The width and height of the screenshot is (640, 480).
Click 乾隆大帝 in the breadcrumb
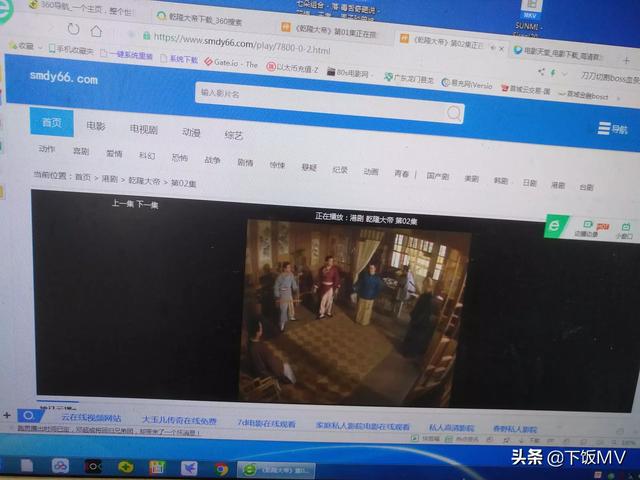144,181
